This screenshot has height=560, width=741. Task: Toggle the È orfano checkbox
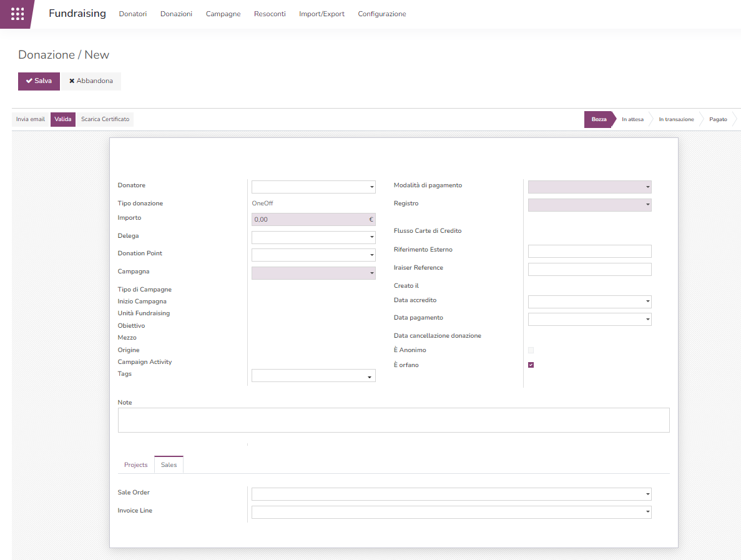(x=531, y=365)
